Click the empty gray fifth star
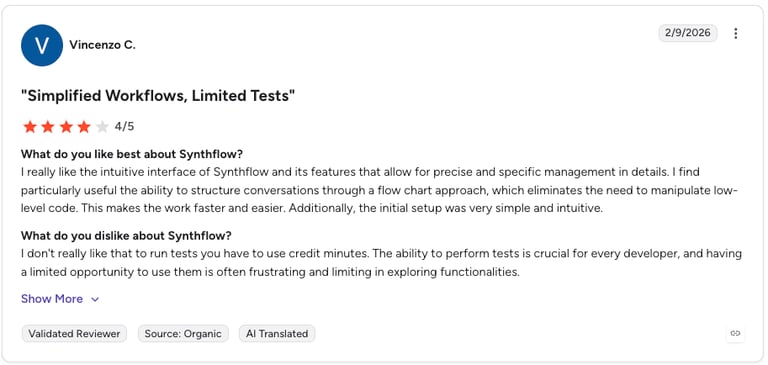 tap(102, 127)
